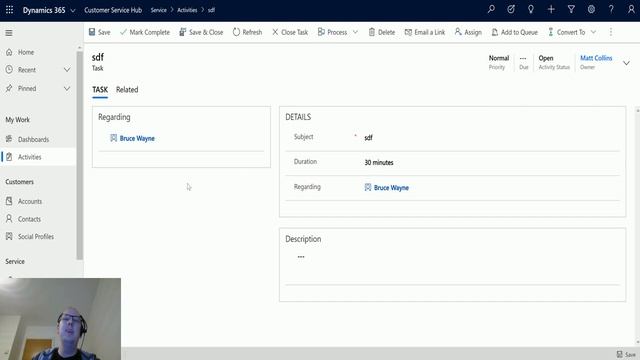
Task: Click Save in the command bar
Action: click(100, 32)
